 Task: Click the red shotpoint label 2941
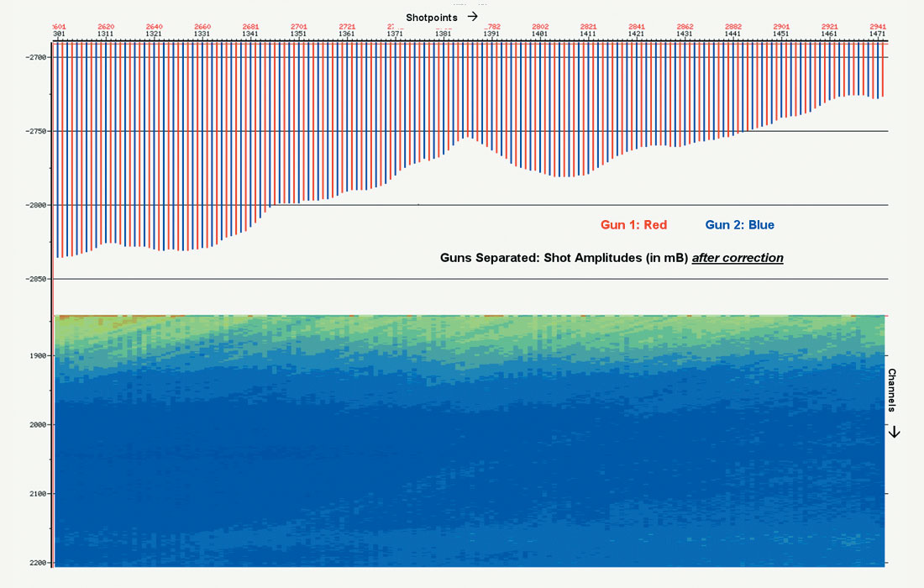click(878, 27)
